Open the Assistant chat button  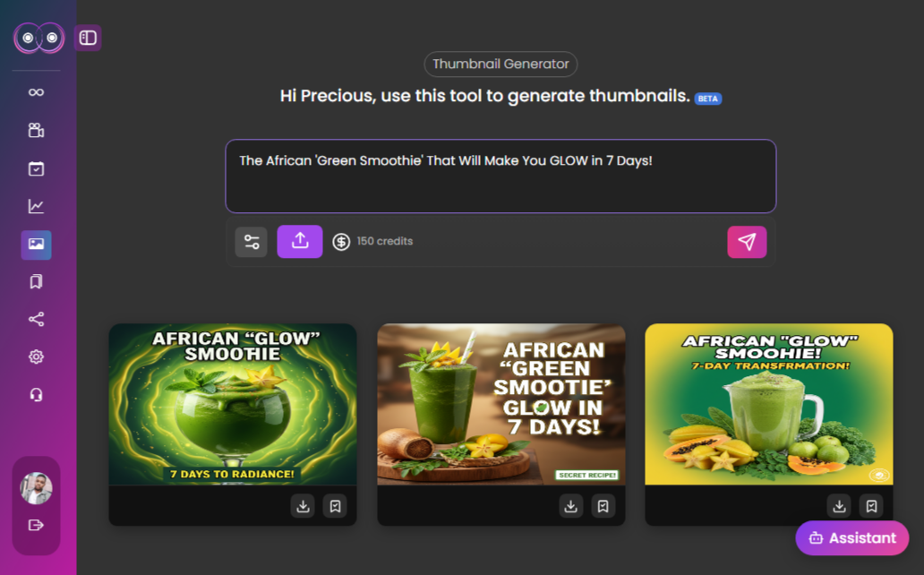(851, 538)
